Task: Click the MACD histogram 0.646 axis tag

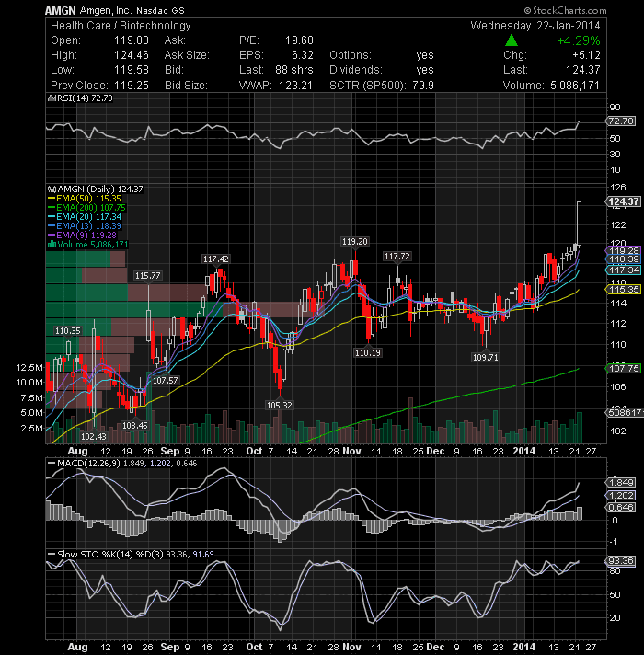Action: pyautogui.click(x=621, y=508)
